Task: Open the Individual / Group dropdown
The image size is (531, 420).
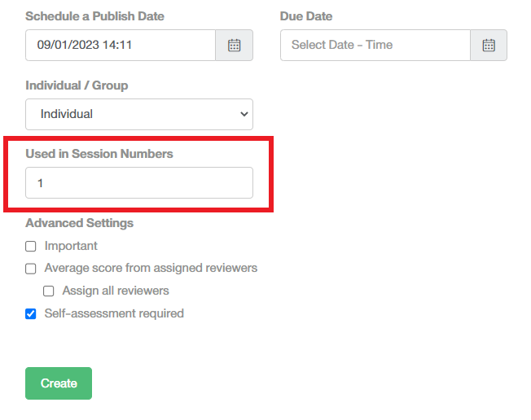Action: pyautogui.click(x=139, y=115)
